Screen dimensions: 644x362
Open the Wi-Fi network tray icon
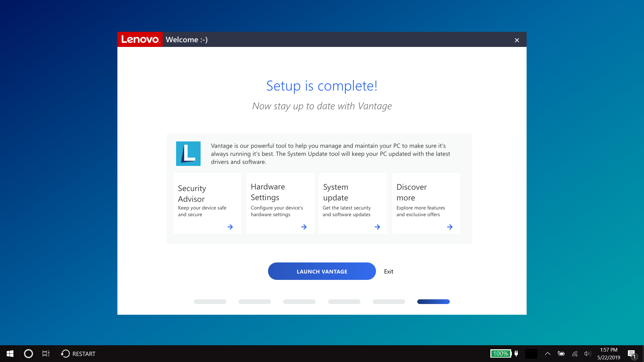[575, 354]
